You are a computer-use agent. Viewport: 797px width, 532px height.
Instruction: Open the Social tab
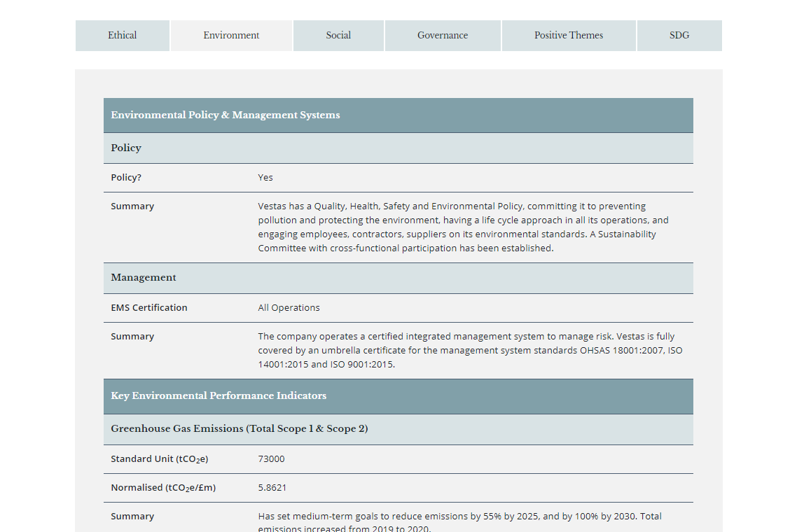tap(338, 36)
